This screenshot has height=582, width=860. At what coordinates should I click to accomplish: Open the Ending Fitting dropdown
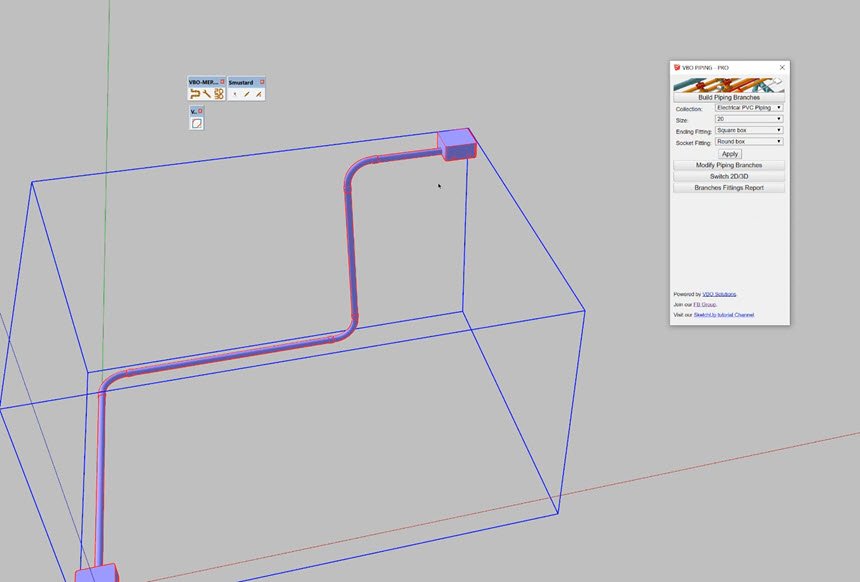tap(749, 130)
